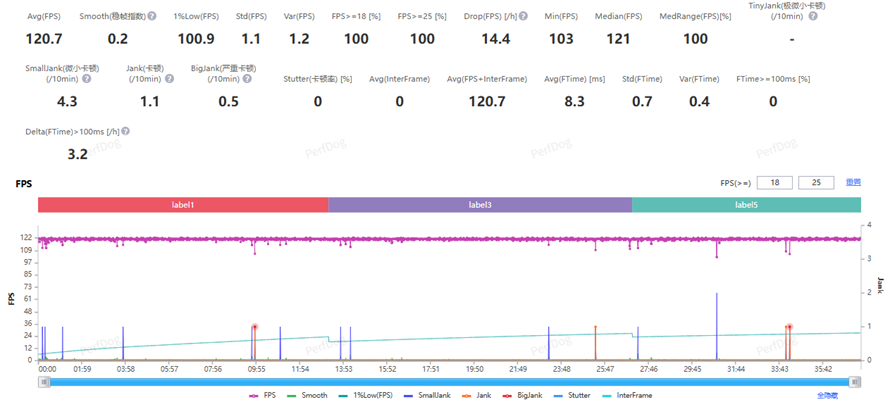Toggle the FPS series in the legend
890x402 pixels.
(263, 395)
